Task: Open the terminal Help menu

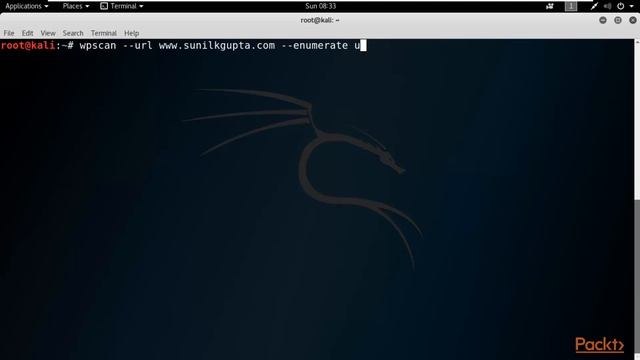Action: 131,33
